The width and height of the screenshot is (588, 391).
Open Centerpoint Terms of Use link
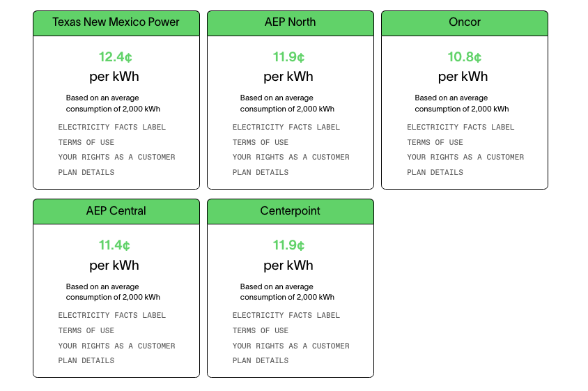[x=261, y=331]
